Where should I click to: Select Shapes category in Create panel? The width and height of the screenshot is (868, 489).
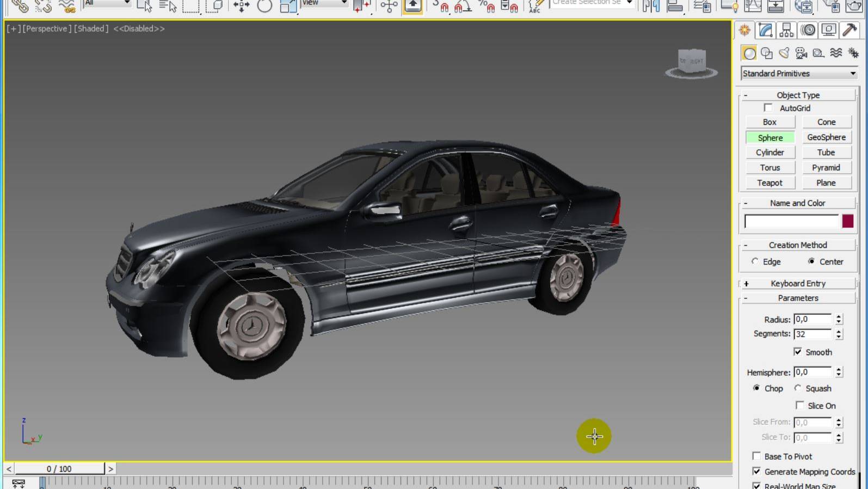(767, 53)
